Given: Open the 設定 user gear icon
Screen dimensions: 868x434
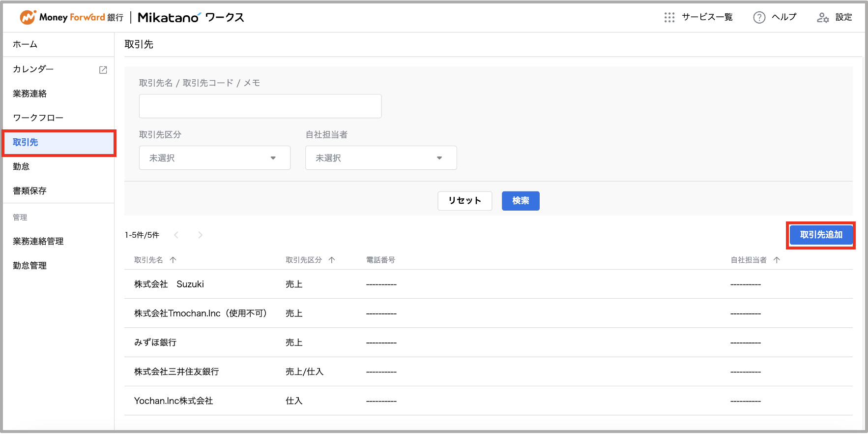Looking at the screenshot, I should [x=823, y=18].
